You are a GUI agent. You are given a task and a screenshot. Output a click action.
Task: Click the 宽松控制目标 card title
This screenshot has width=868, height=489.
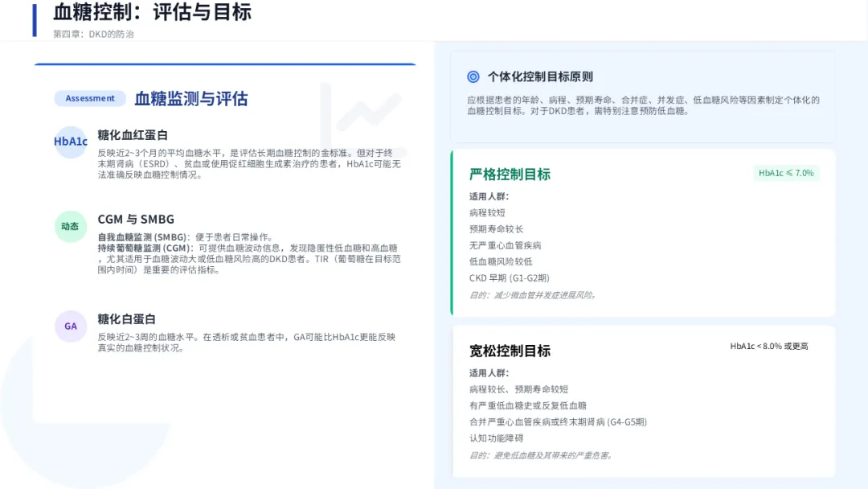pyautogui.click(x=510, y=351)
